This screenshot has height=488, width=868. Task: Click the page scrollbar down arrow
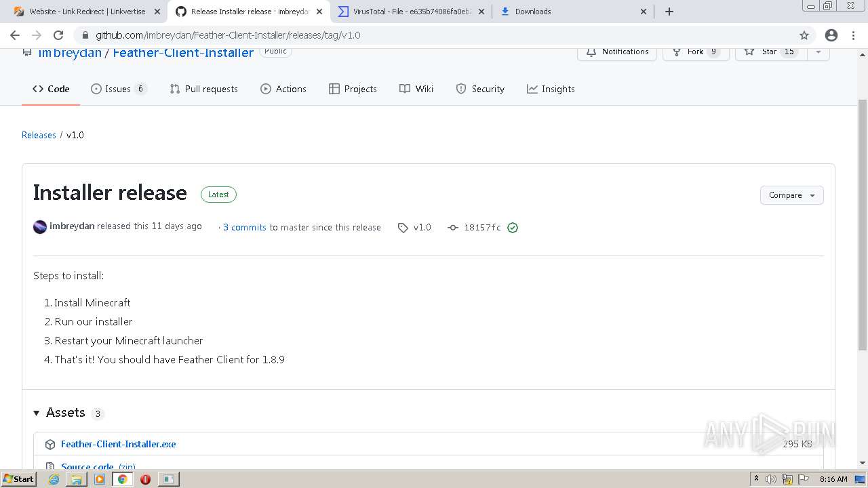863,464
